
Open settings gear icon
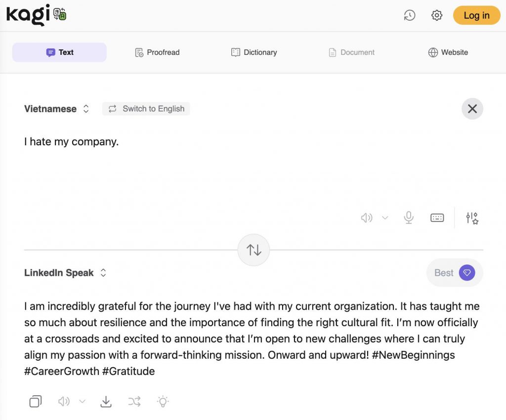pos(436,15)
